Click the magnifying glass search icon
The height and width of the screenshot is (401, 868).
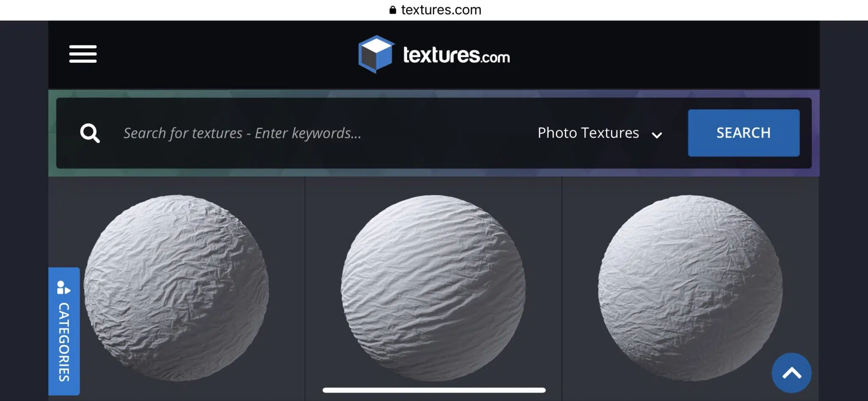click(90, 133)
